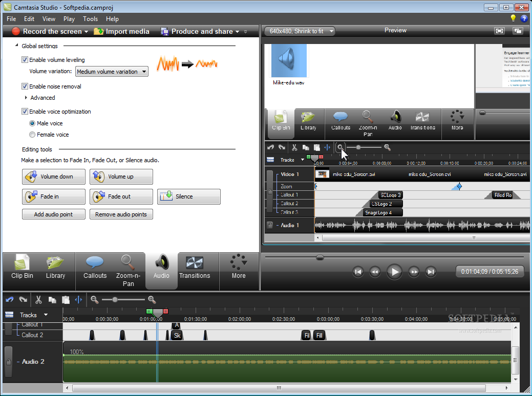
Task: Click the large Play button
Action: tap(394, 272)
